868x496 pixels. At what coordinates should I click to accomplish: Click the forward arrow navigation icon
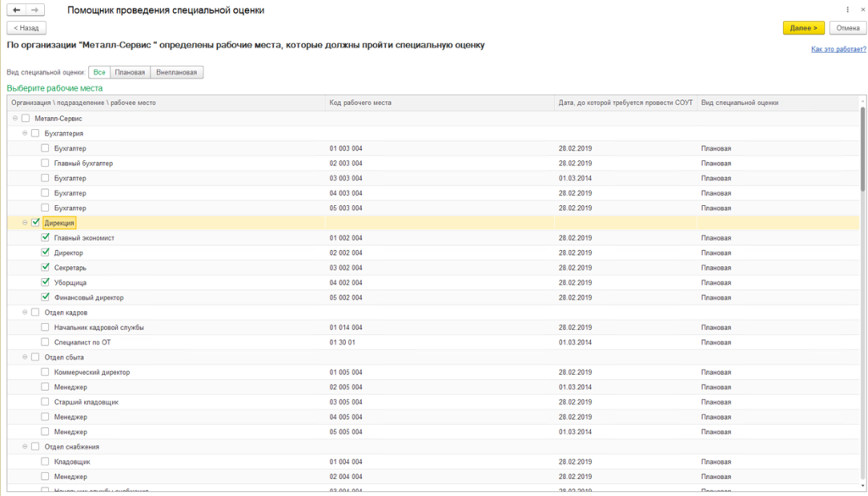35,10
